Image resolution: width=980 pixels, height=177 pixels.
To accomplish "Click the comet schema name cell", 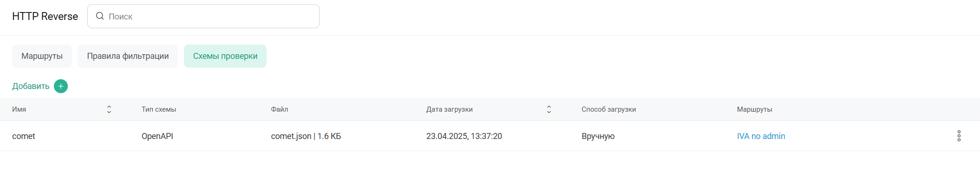I will [24, 136].
